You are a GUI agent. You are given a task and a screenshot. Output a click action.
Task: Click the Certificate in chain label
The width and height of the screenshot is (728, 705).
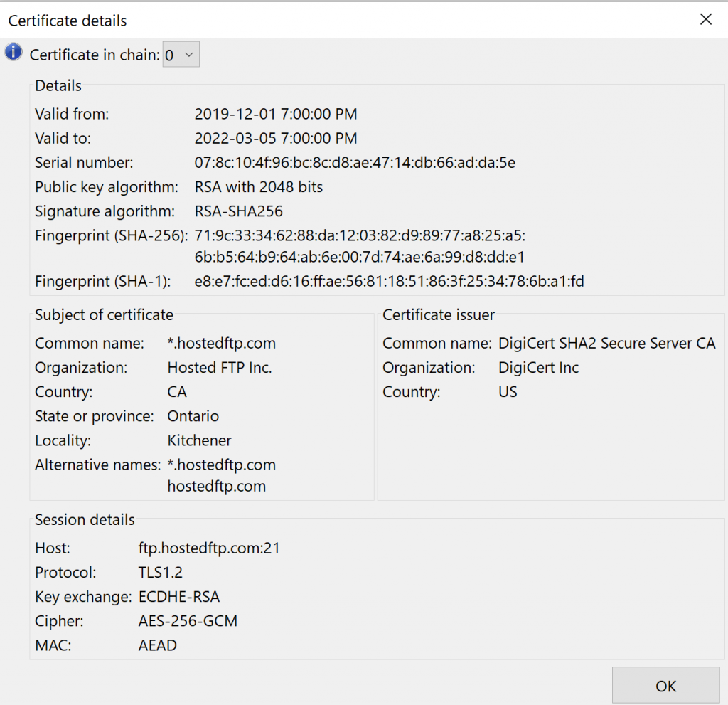click(x=95, y=55)
